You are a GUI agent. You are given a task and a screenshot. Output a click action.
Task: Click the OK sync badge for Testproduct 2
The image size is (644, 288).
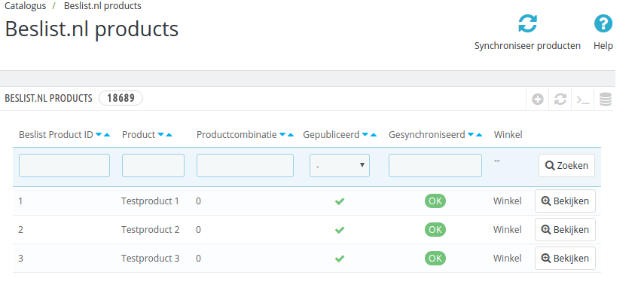tap(435, 230)
